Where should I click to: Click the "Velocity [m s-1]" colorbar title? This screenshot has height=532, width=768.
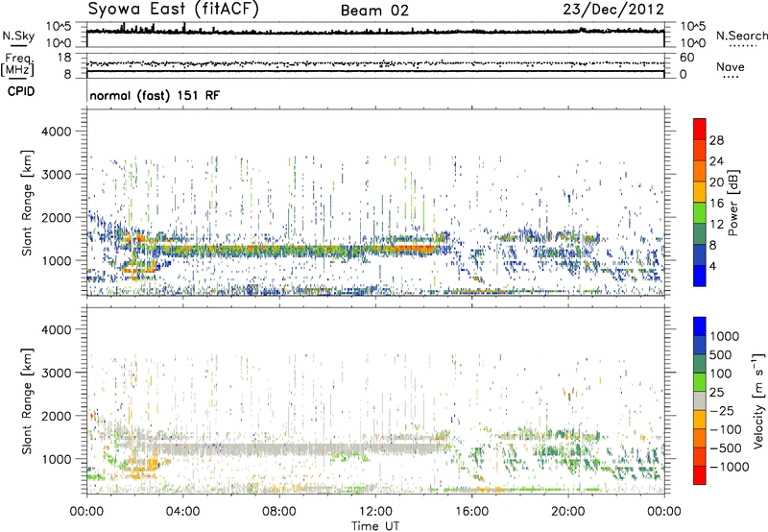(758, 400)
